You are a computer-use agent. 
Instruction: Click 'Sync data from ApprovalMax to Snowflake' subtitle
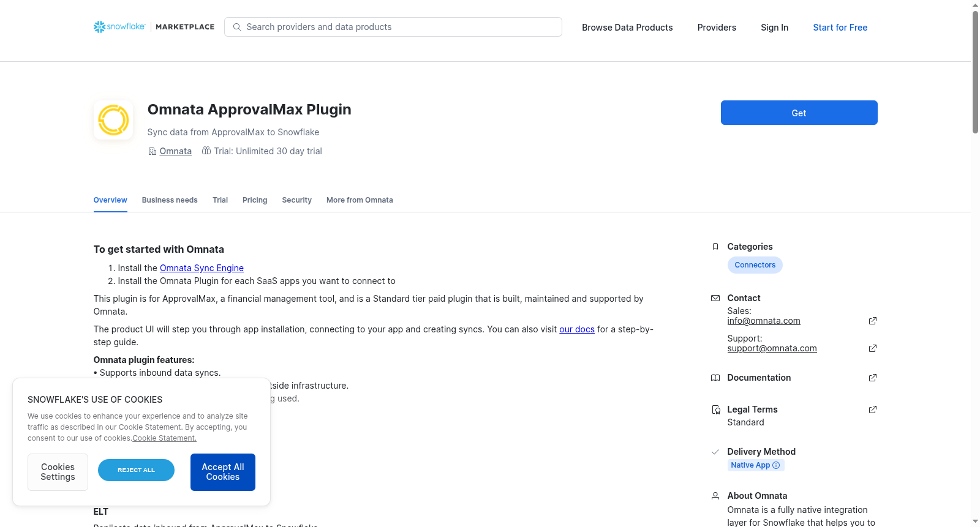tap(233, 132)
